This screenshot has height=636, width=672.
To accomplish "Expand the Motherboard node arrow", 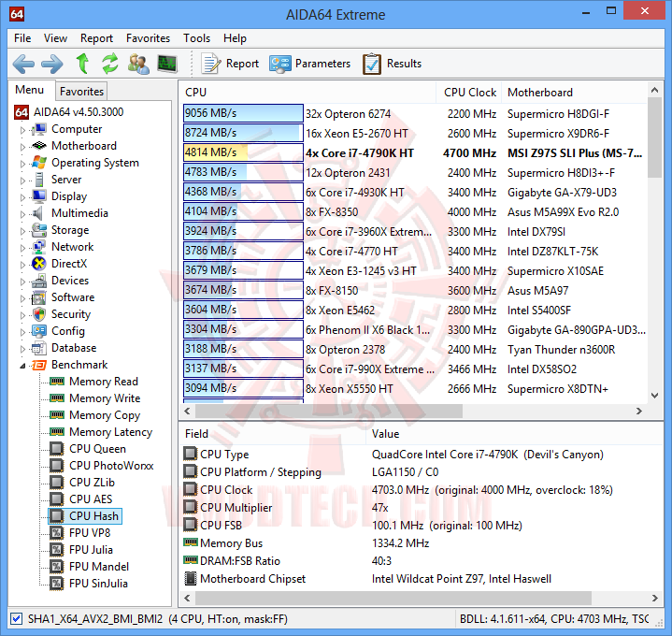I will pos(22,147).
